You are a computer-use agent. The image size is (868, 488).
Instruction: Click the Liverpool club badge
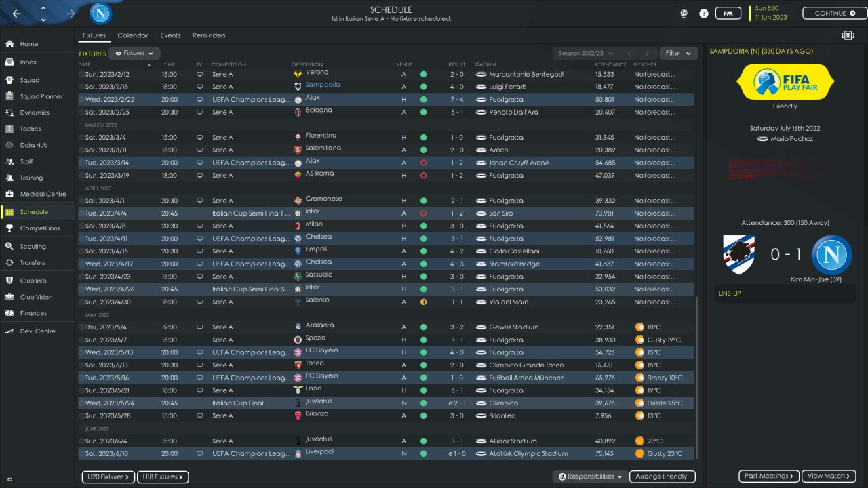pos(298,453)
